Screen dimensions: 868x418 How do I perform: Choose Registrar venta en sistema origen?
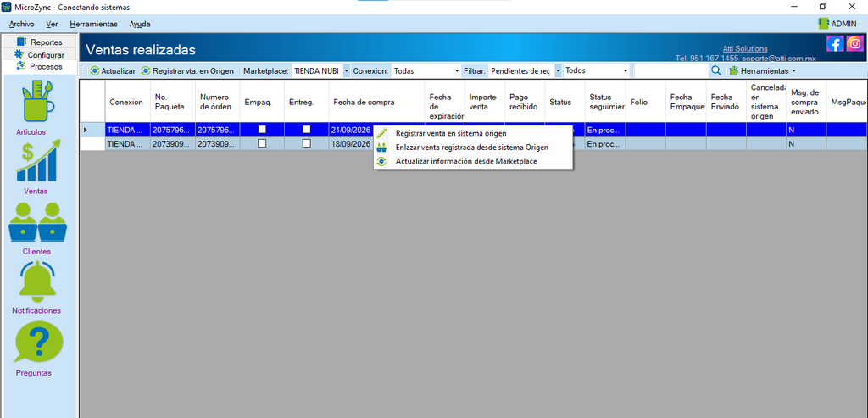[x=473, y=133]
